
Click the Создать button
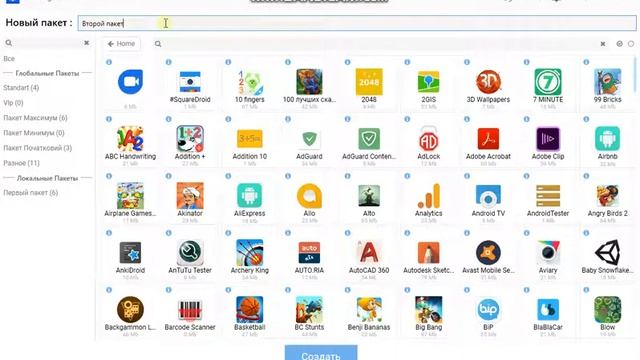point(321,353)
